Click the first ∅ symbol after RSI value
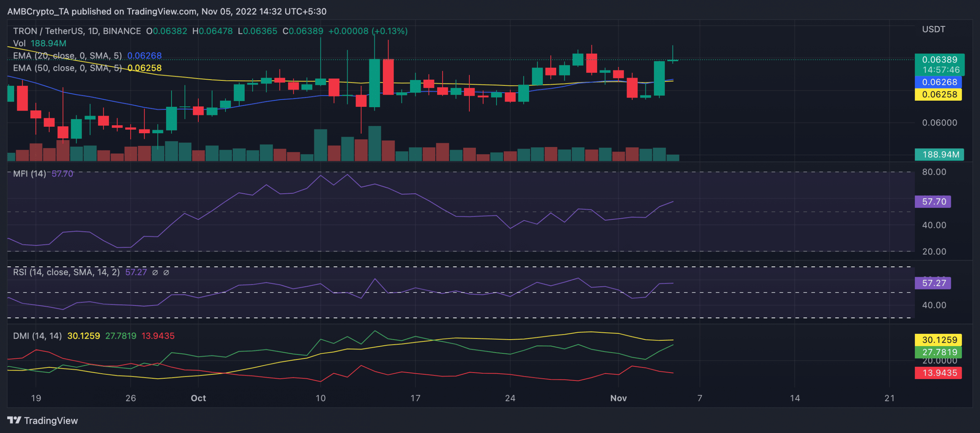The height and width of the screenshot is (433, 980). pyautogui.click(x=155, y=273)
